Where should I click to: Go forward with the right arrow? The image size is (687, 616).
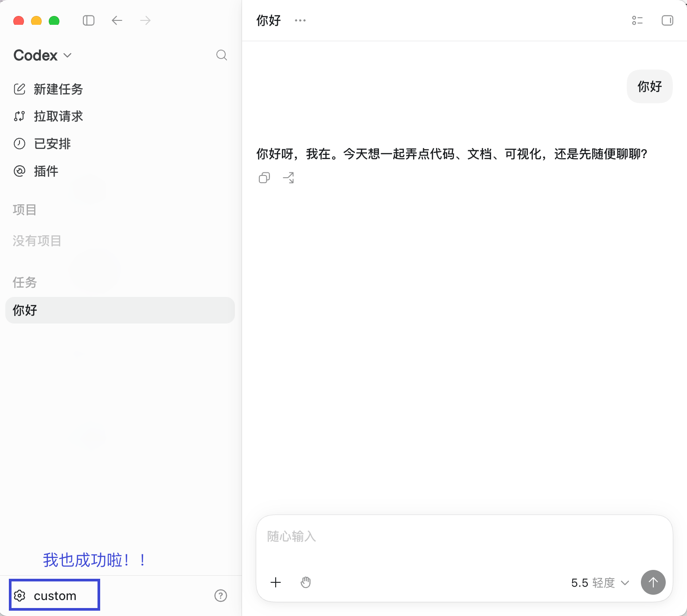[145, 20]
